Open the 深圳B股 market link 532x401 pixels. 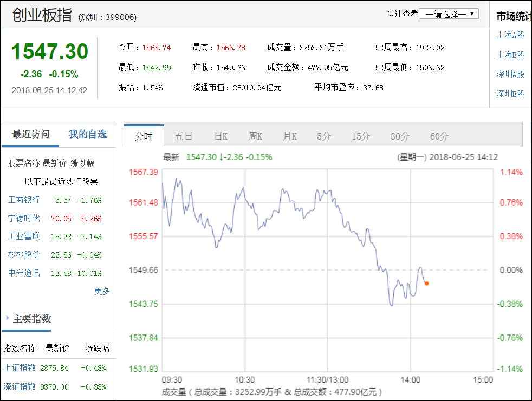[x=510, y=94]
